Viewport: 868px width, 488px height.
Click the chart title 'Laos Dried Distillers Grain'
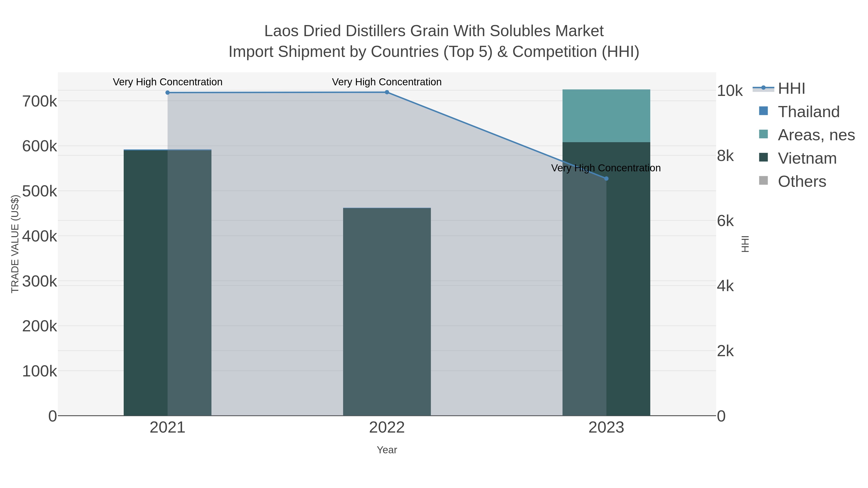coord(434,31)
